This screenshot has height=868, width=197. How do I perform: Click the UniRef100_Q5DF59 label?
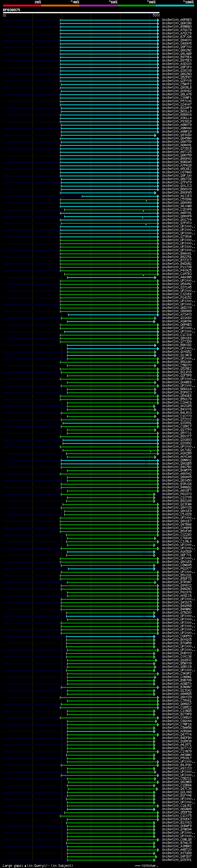coord(177,813)
